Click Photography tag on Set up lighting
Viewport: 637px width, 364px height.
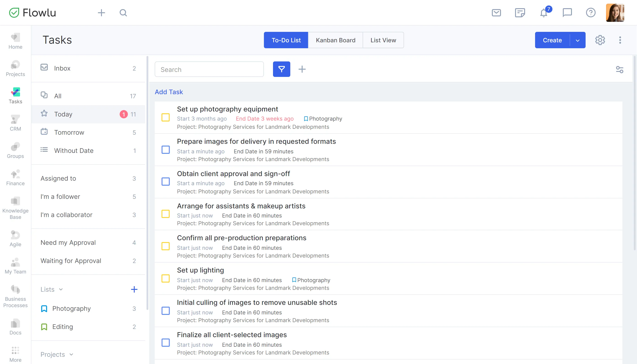click(x=311, y=280)
